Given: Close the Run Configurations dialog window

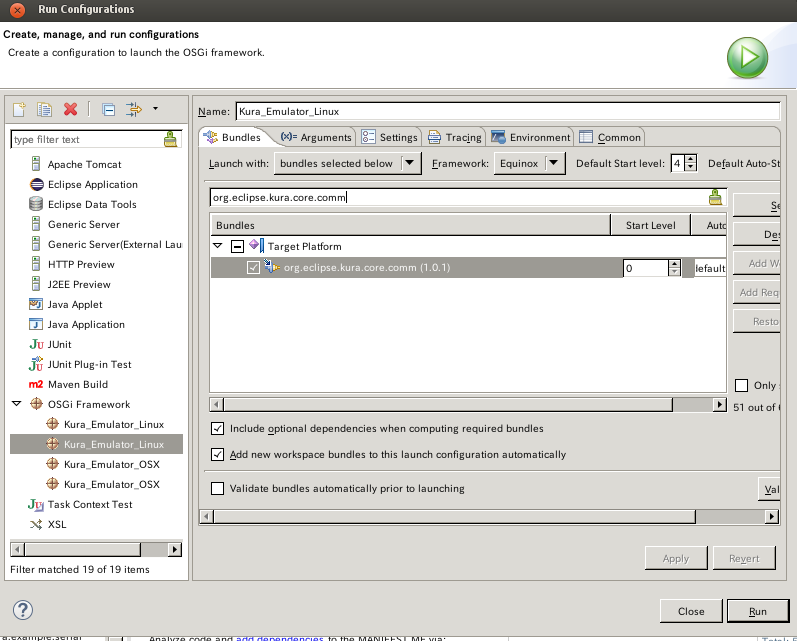Looking at the screenshot, I should [x=17, y=10].
